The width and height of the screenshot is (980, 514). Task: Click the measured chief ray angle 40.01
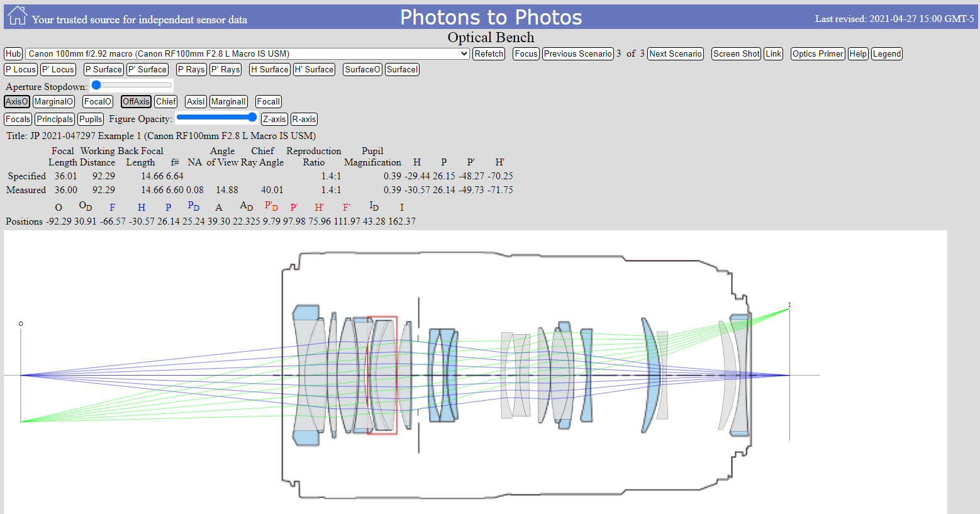tap(272, 190)
